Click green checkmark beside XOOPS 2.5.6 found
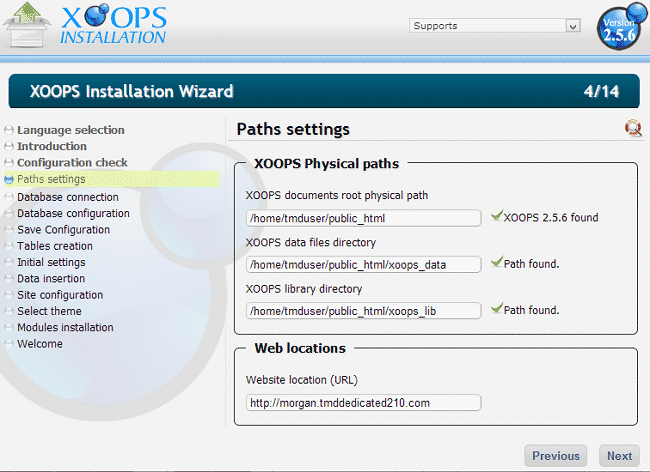 [496, 216]
